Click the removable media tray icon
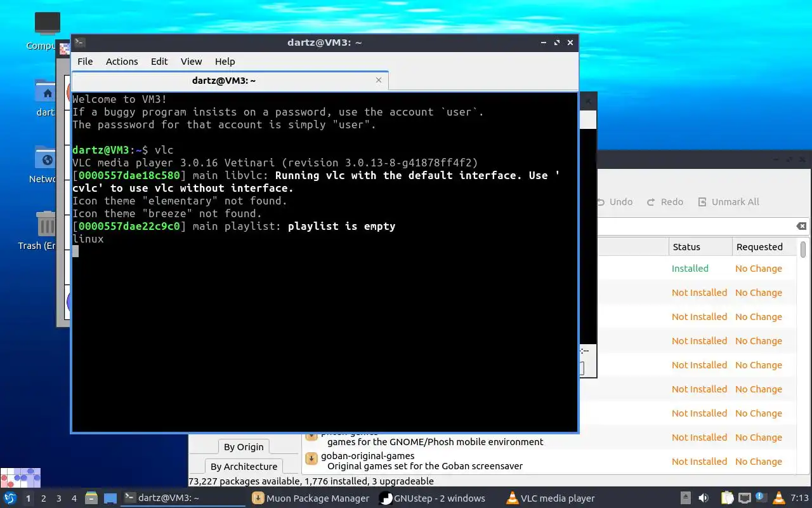This screenshot has width=812, height=508. [x=686, y=498]
